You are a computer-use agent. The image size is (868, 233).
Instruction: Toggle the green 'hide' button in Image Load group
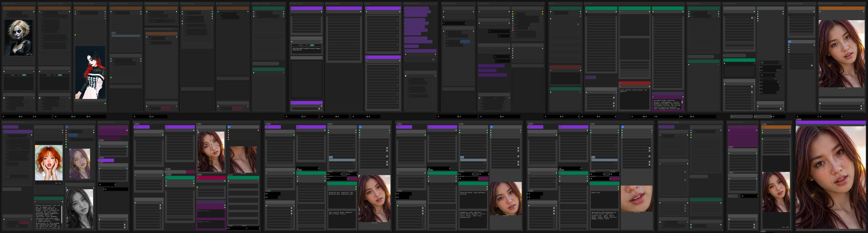[x=24, y=75]
